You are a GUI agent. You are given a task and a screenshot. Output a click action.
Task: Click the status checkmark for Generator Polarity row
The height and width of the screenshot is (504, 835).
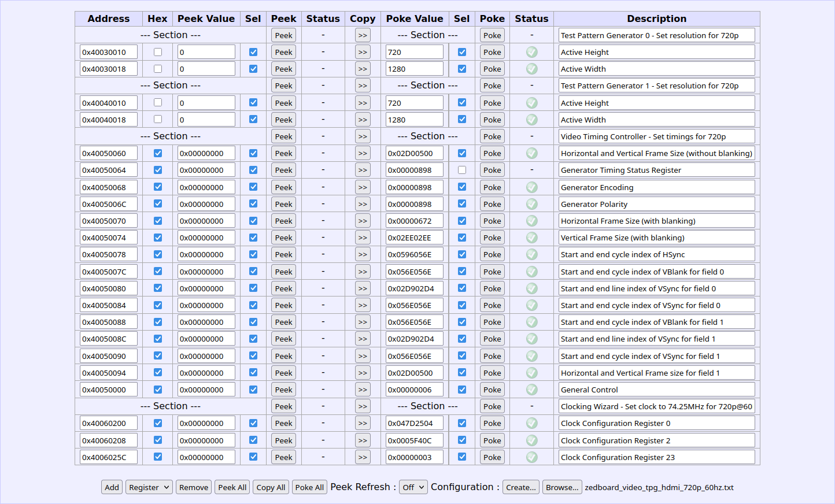coord(531,204)
